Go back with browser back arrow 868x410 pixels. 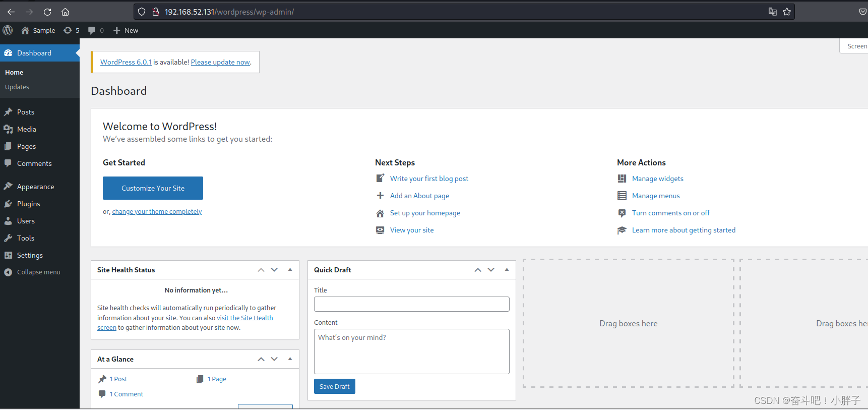(11, 12)
